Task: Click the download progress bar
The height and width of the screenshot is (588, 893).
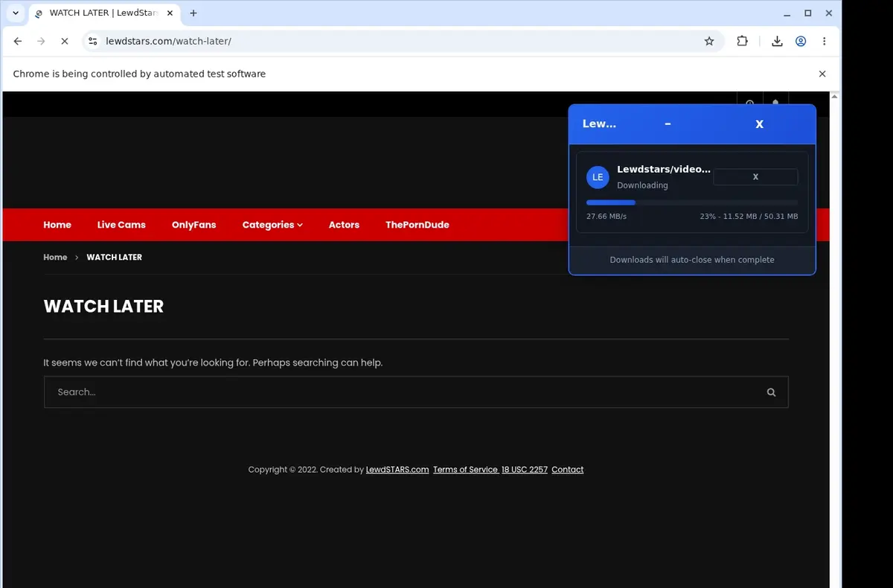Action: [692, 202]
